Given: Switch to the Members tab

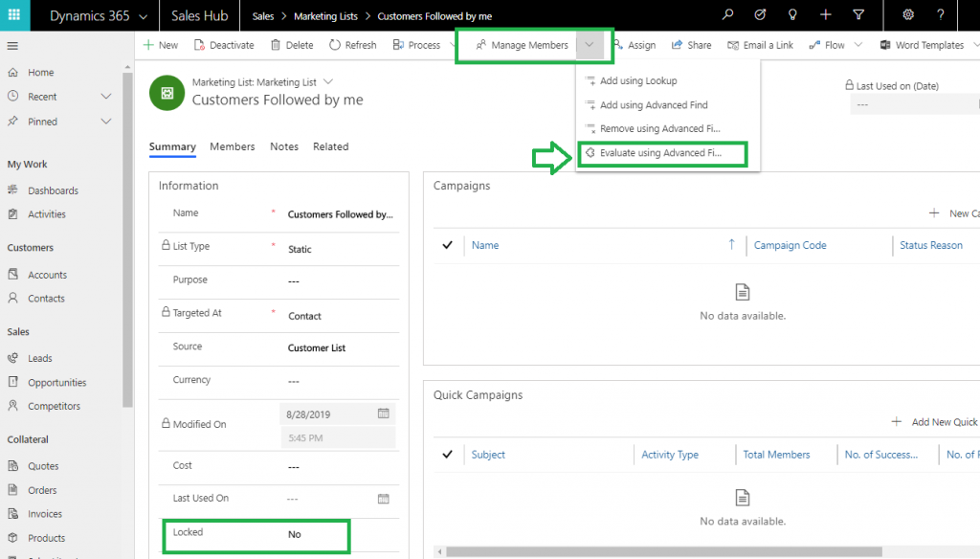Looking at the screenshot, I should [232, 146].
